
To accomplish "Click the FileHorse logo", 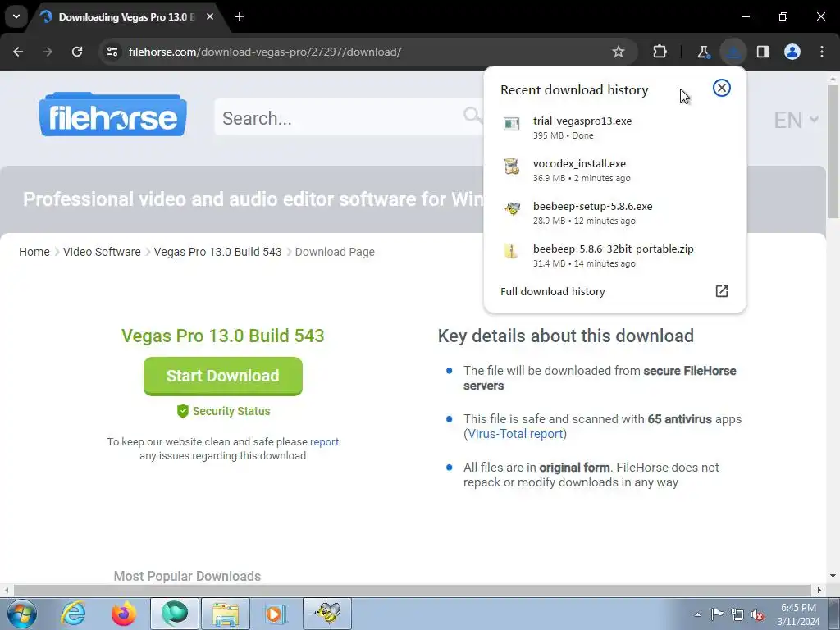I will click(112, 115).
